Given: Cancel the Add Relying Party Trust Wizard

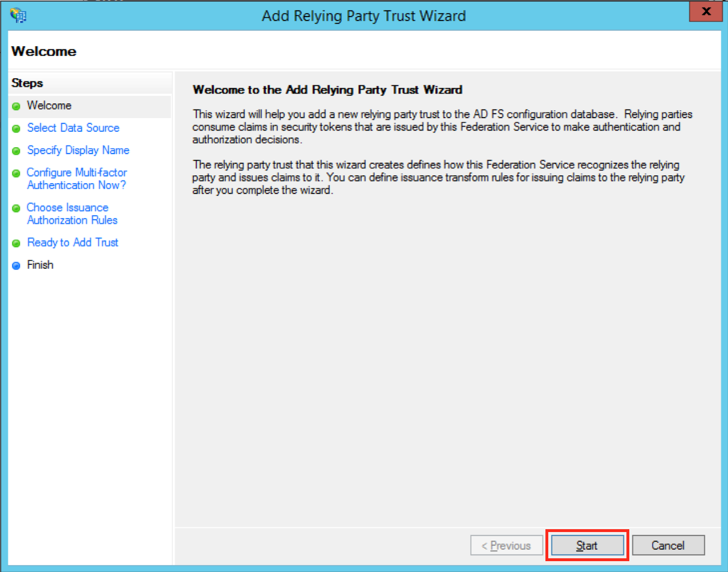Looking at the screenshot, I should click(668, 545).
